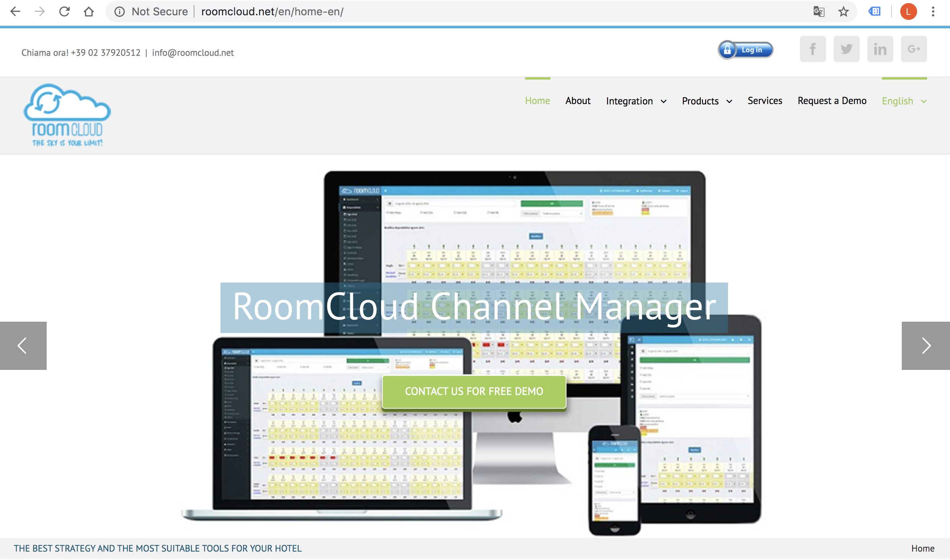Click the RoomCloud Channel Manager banner title
The width and height of the screenshot is (950, 560).
coord(474,307)
